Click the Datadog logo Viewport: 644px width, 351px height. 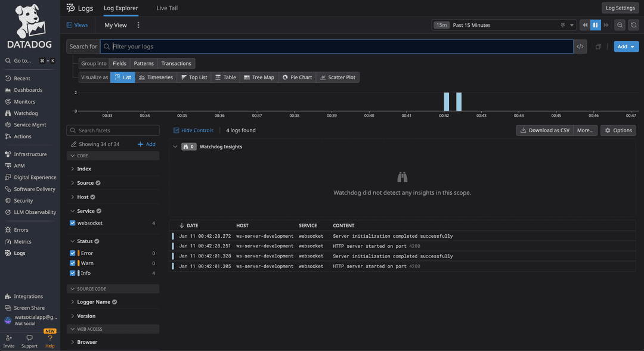pyautogui.click(x=30, y=26)
